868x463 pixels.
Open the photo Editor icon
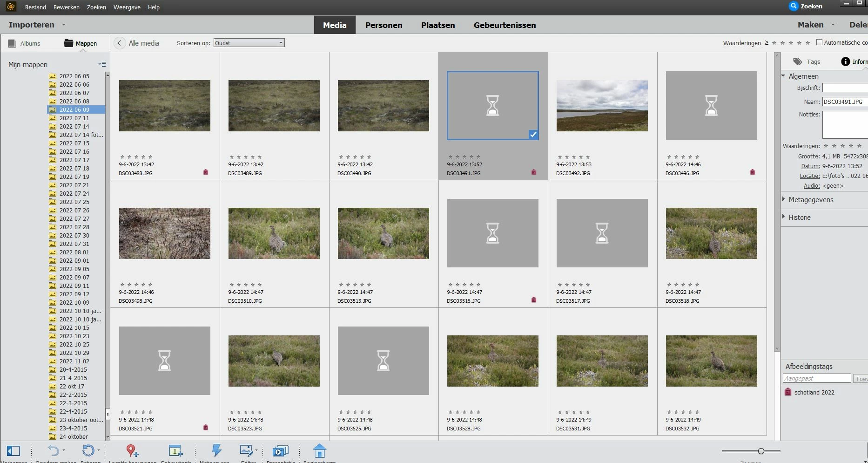(x=246, y=450)
